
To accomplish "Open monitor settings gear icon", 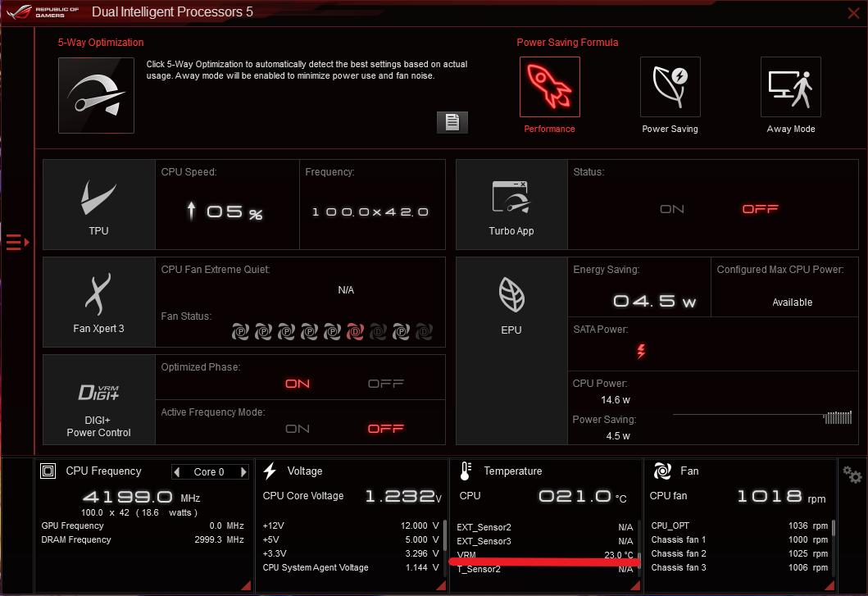I will click(852, 475).
